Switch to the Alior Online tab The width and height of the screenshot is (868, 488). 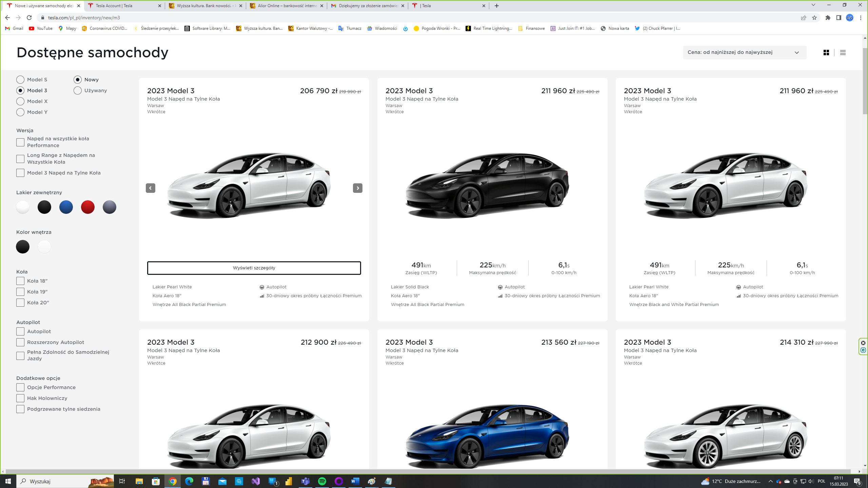pyautogui.click(x=287, y=6)
